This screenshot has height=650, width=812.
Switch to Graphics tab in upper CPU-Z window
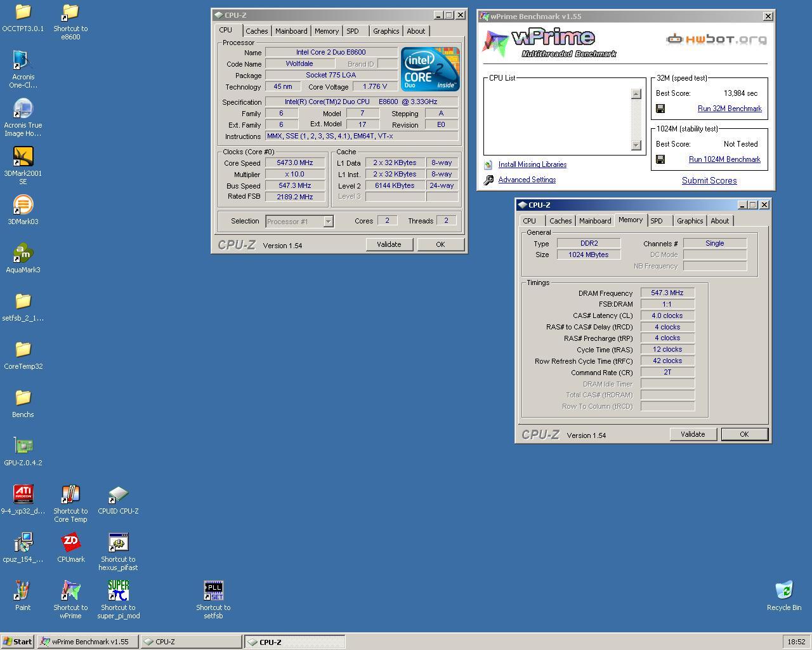[386, 31]
